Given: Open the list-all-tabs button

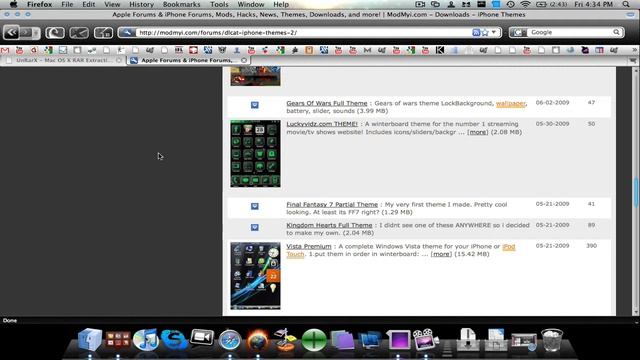Looking at the screenshot, I should click(x=633, y=60).
